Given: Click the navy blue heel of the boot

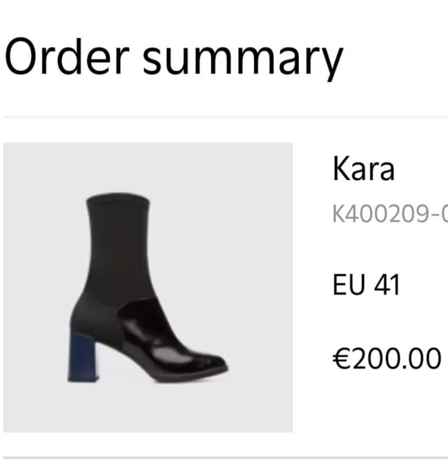Looking at the screenshot, I should (x=83, y=357).
